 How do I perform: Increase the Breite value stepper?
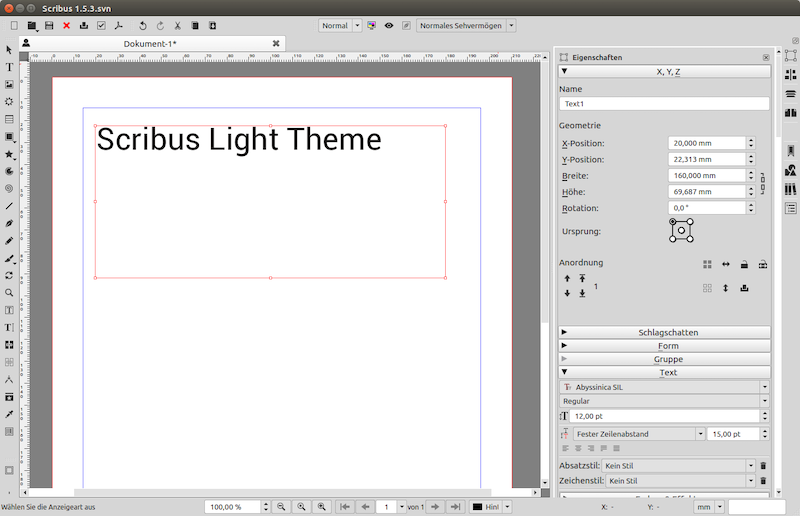pyautogui.click(x=751, y=173)
